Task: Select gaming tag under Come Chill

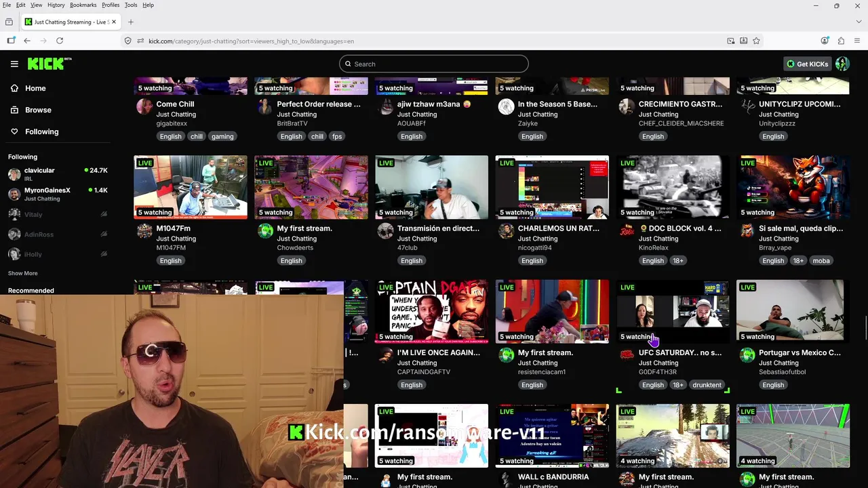Action: tap(222, 136)
